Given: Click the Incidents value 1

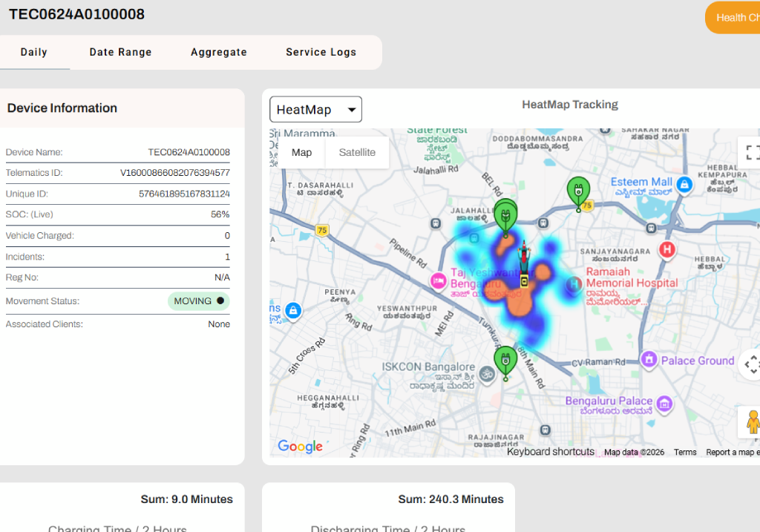Looking at the screenshot, I should tap(227, 257).
